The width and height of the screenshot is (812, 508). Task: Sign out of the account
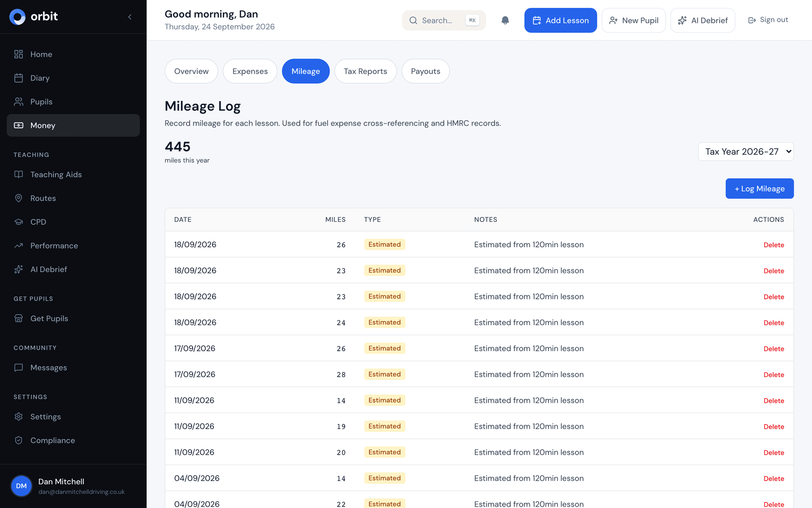click(768, 20)
